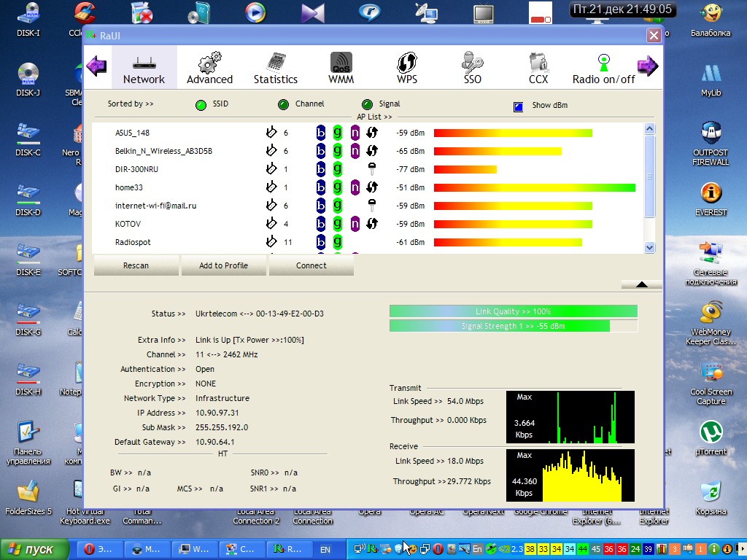747x560 pixels.
Task: Switch to the Network tab
Action: (x=144, y=67)
